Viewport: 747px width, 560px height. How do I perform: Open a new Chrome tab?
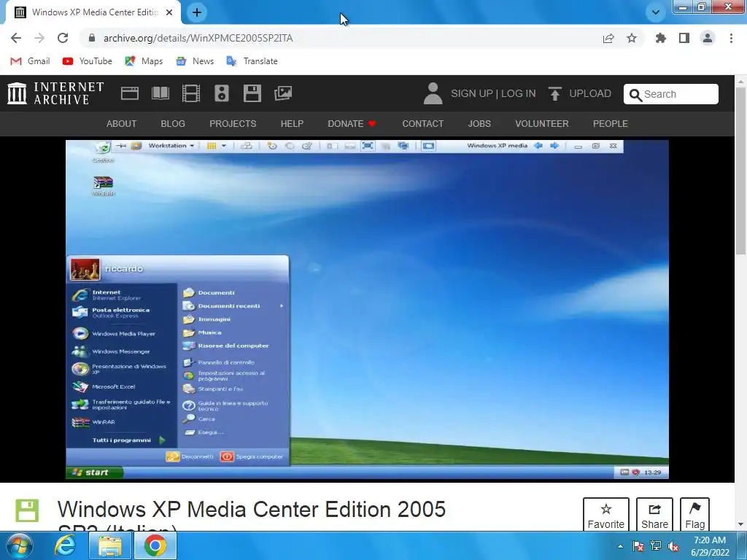(197, 12)
